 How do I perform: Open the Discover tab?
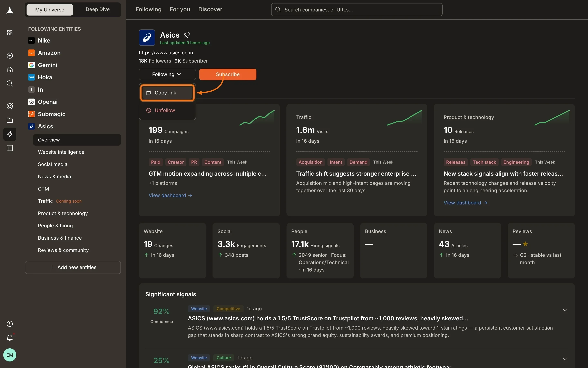pyautogui.click(x=210, y=9)
